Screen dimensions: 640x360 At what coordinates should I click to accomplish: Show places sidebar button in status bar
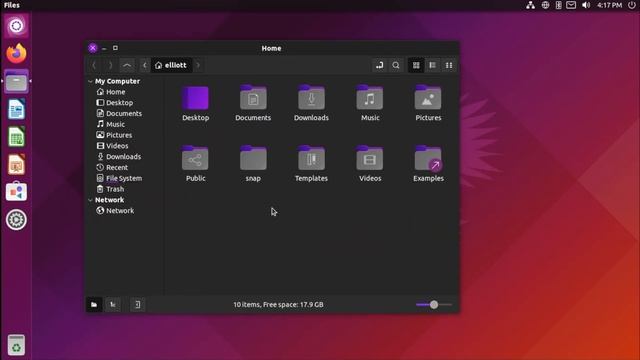pyautogui.click(x=94, y=304)
